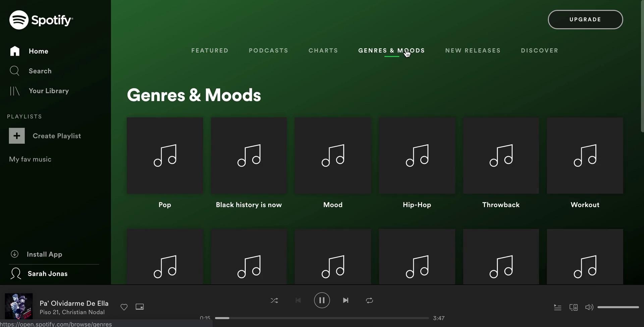
Task: Switch to the Charts tab
Action: (x=323, y=50)
